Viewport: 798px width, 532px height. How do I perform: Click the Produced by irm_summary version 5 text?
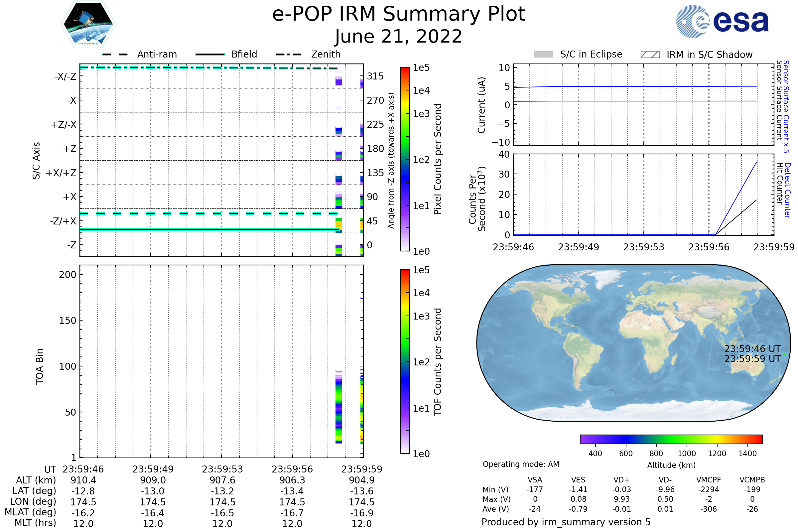pos(566,522)
